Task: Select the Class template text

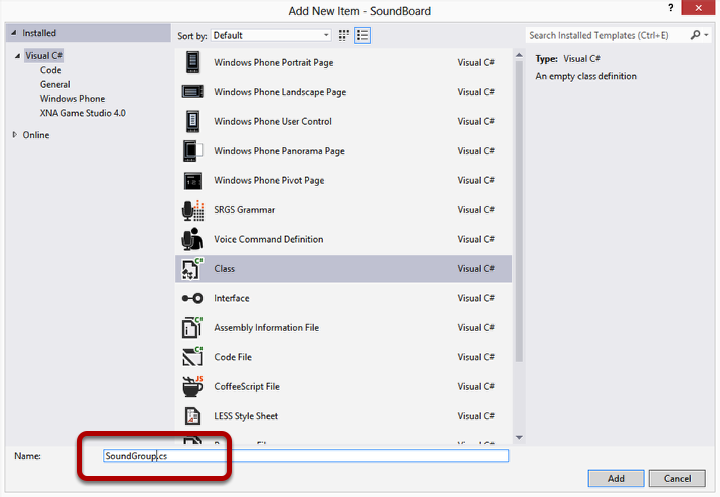Action: tap(225, 269)
